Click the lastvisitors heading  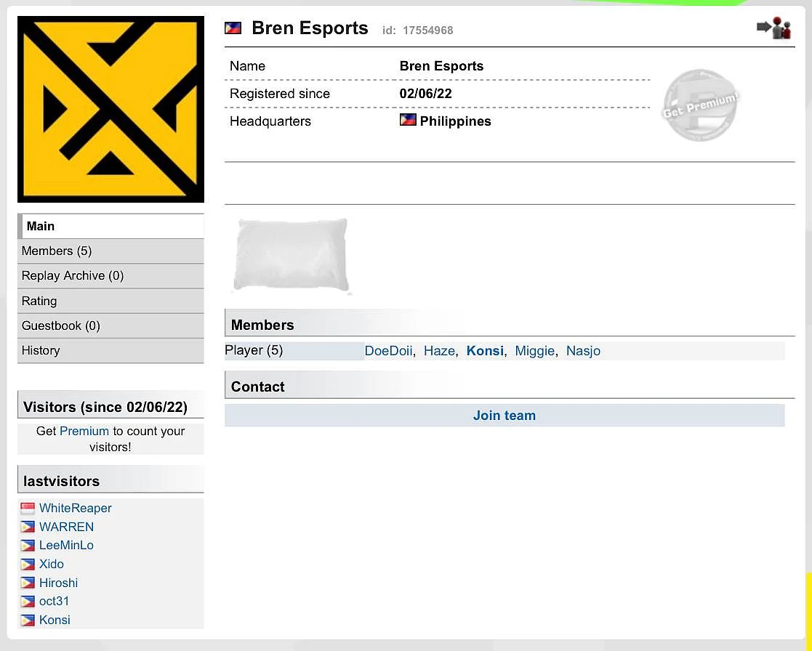click(61, 481)
